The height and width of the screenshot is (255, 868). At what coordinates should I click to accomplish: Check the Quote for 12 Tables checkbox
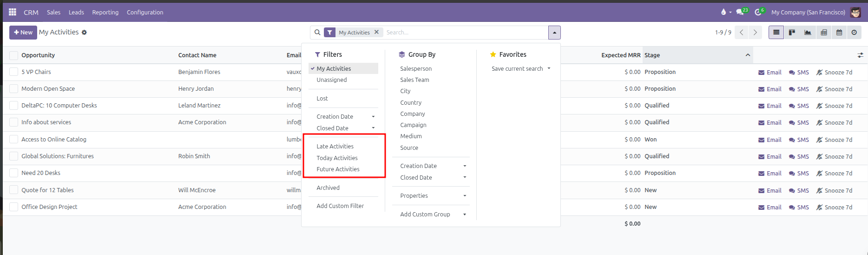tap(13, 190)
